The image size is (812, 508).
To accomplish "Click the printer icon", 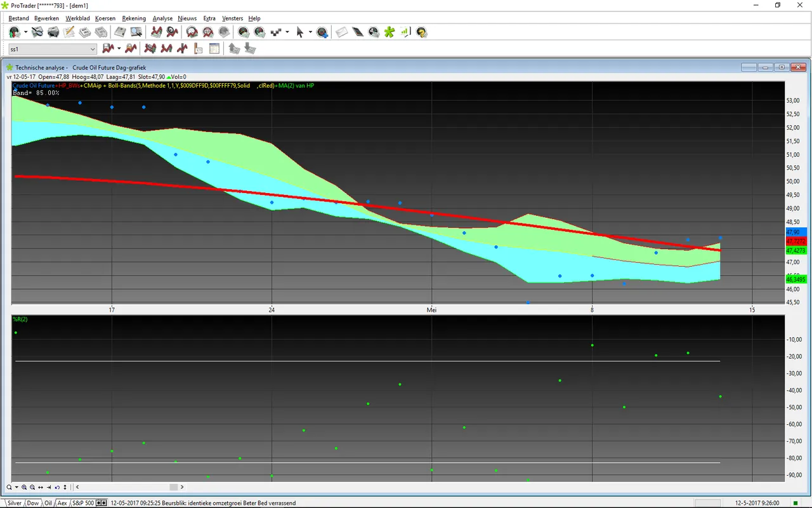I will point(53,32).
